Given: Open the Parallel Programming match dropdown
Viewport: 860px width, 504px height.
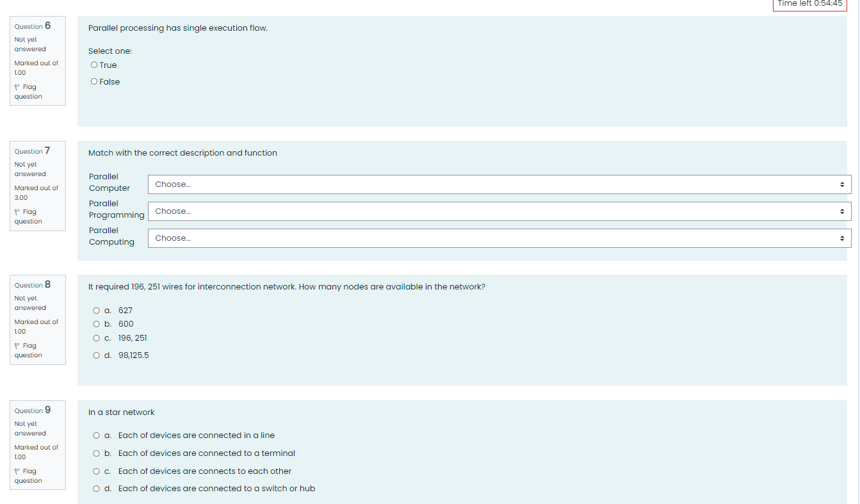Looking at the screenshot, I should pos(499,211).
